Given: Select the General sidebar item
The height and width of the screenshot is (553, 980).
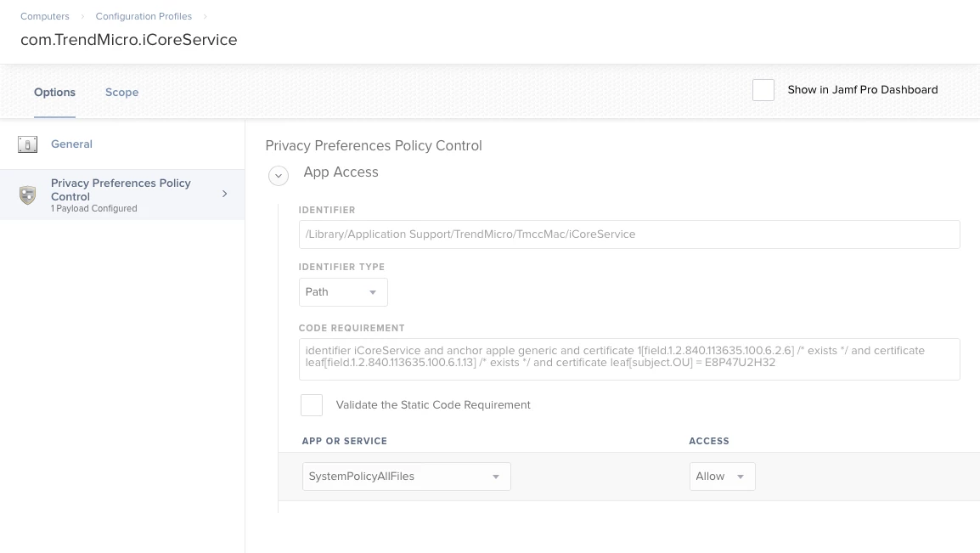Looking at the screenshot, I should pyautogui.click(x=122, y=144).
